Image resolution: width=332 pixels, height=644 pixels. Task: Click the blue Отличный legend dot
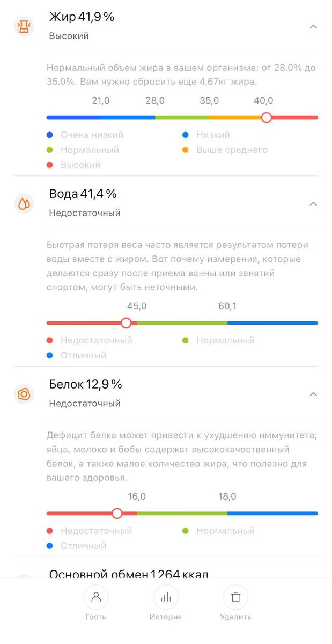pos(49,355)
